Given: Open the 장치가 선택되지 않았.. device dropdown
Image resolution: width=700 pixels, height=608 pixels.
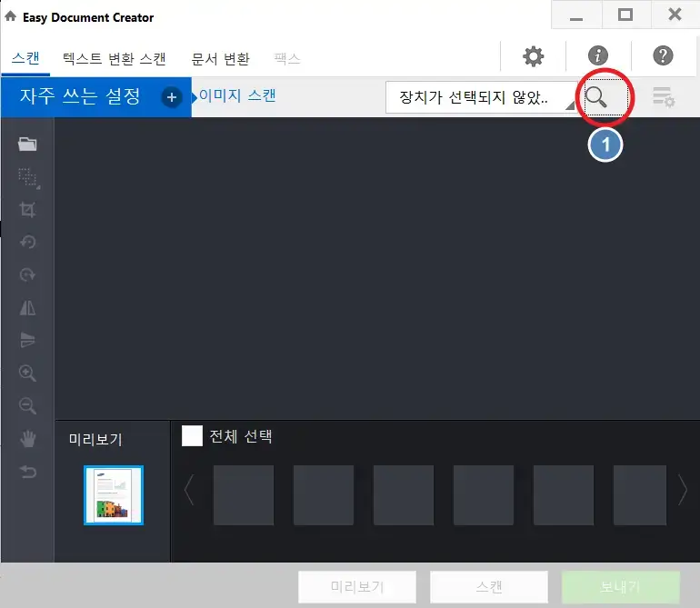Looking at the screenshot, I should coord(482,97).
